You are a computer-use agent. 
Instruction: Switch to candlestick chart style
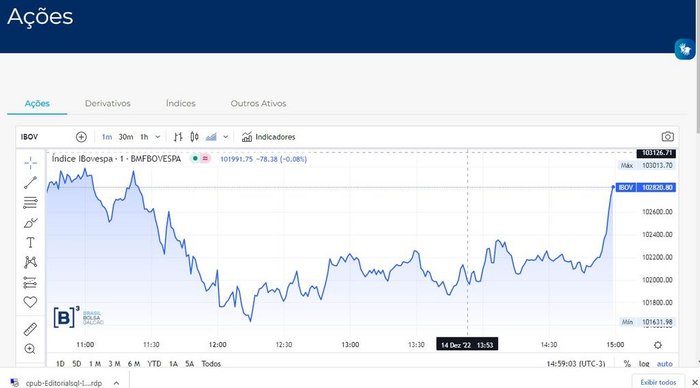[x=194, y=137]
